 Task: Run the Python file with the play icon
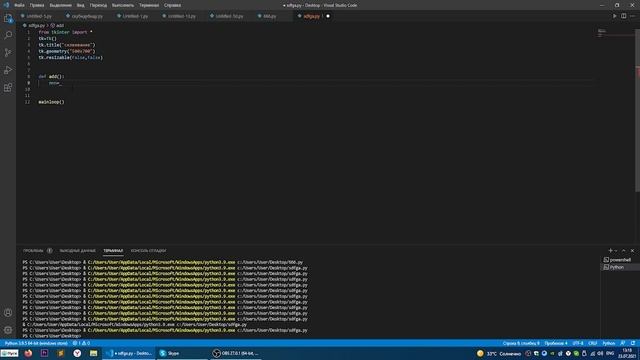point(615,16)
